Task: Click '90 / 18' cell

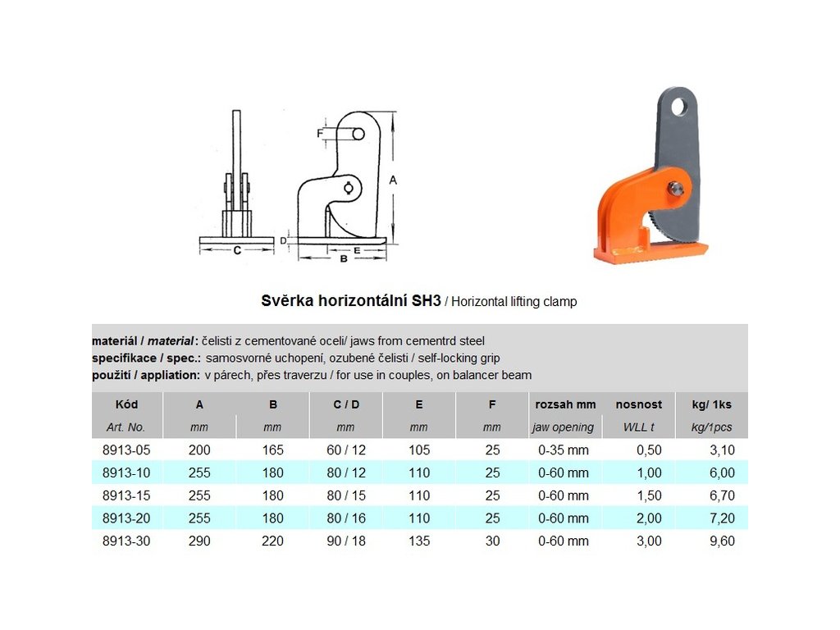Action: pos(346,541)
